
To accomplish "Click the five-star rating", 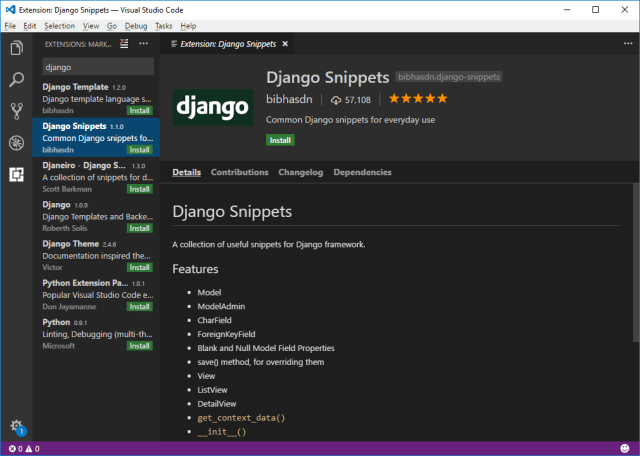I will click(418, 100).
